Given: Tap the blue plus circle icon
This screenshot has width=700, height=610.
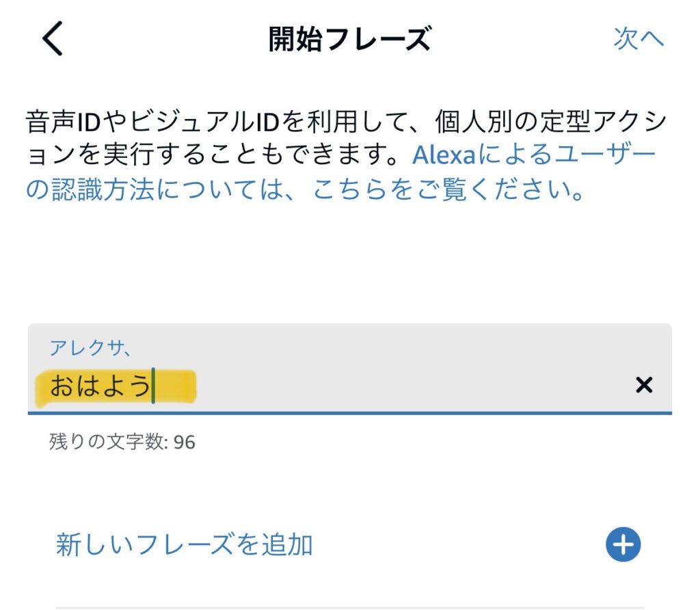Looking at the screenshot, I should point(623,545).
